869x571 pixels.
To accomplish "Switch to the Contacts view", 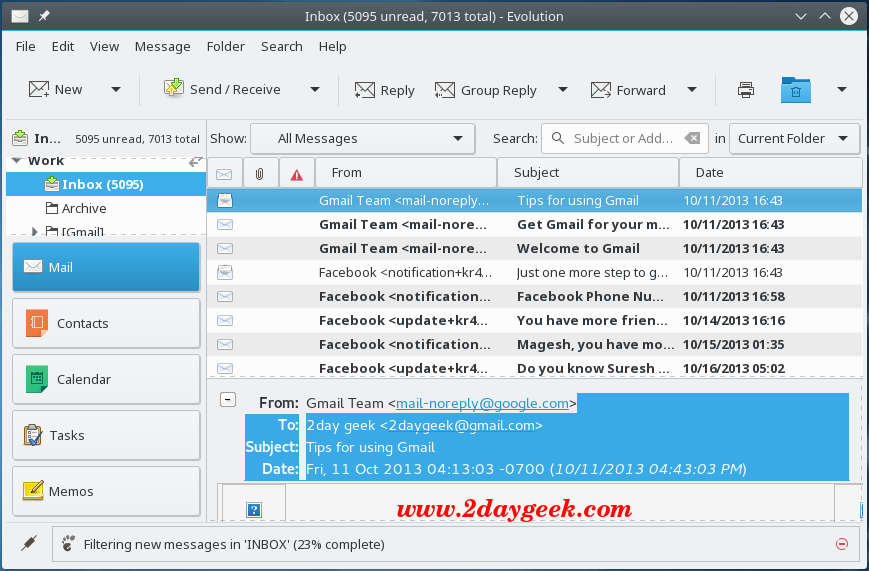I will coord(106,323).
